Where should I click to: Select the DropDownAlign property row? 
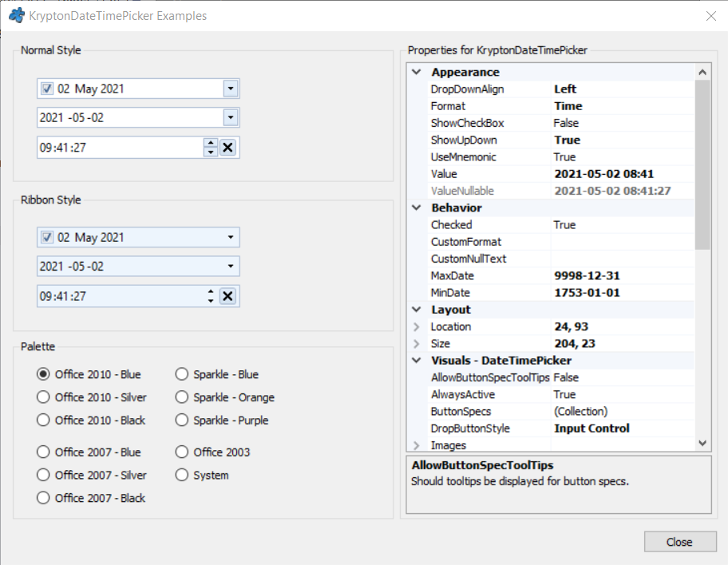[561, 89]
